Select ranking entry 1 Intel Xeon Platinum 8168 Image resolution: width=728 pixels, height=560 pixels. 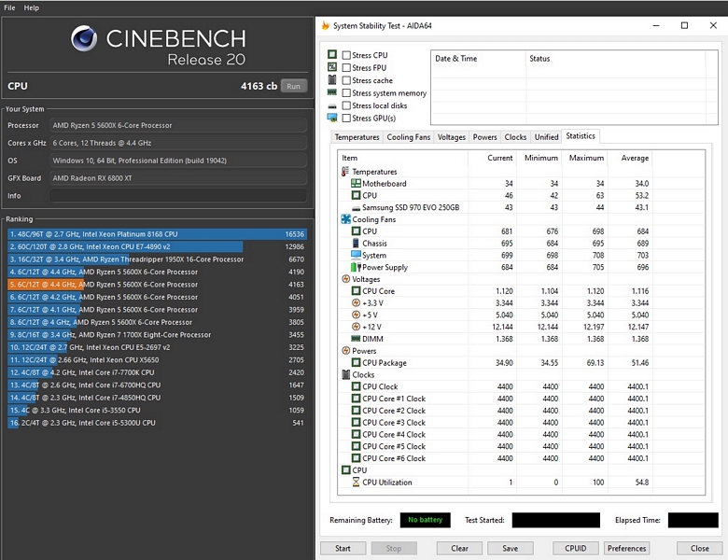pos(157,234)
